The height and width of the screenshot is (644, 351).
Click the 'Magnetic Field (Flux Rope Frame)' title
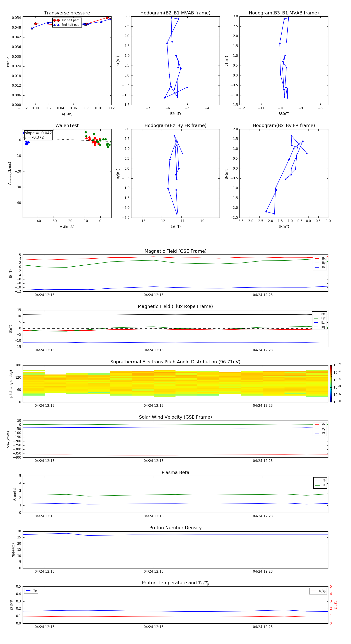175,307
